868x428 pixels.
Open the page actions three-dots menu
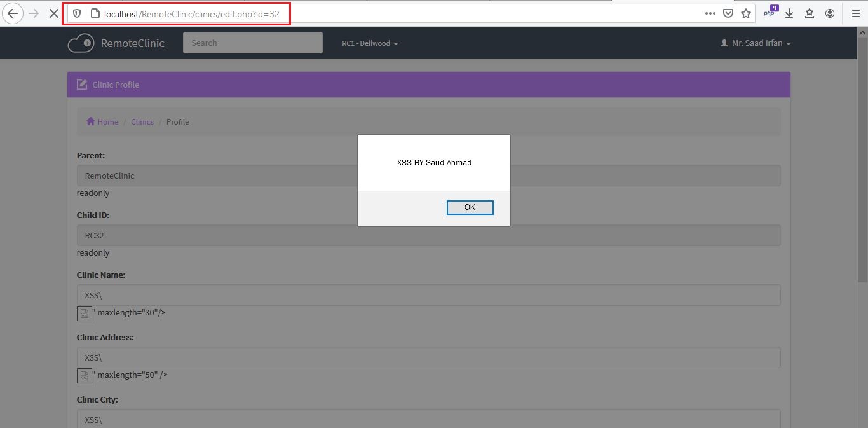(x=710, y=13)
